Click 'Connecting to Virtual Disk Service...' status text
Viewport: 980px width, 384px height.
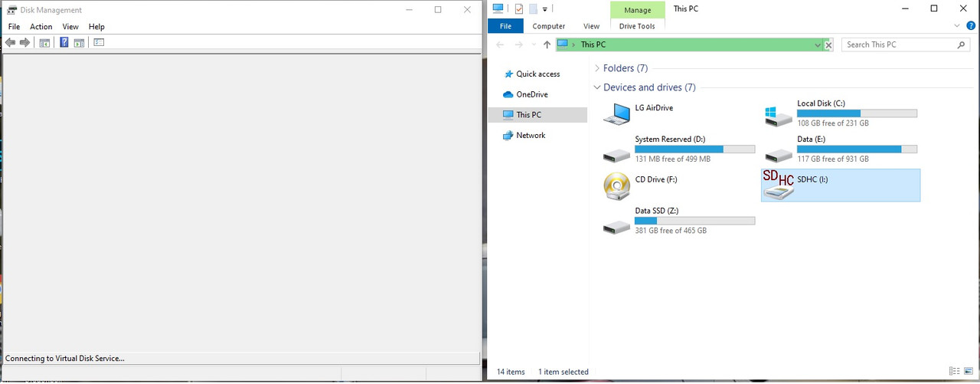point(65,358)
